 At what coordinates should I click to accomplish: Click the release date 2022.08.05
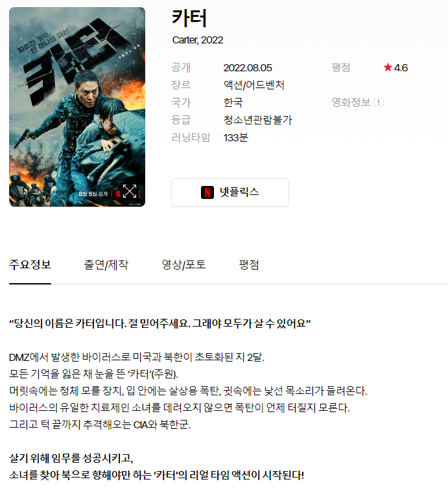pyautogui.click(x=248, y=68)
